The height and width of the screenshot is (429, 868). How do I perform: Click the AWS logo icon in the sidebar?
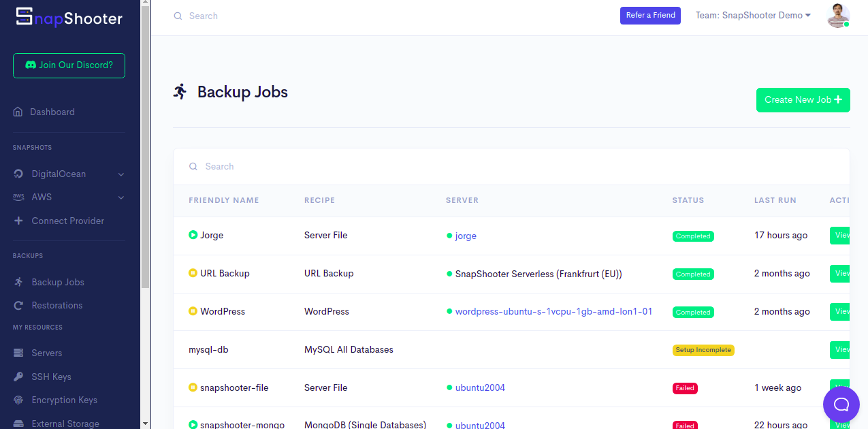click(18, 197)
